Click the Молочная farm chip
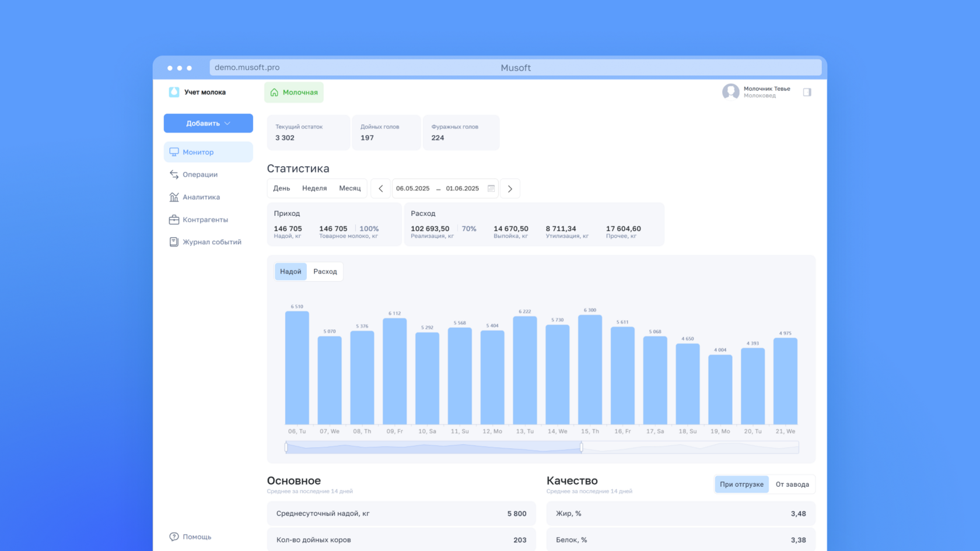Viewport: 980px width, 551px height. tap(294, 93)
